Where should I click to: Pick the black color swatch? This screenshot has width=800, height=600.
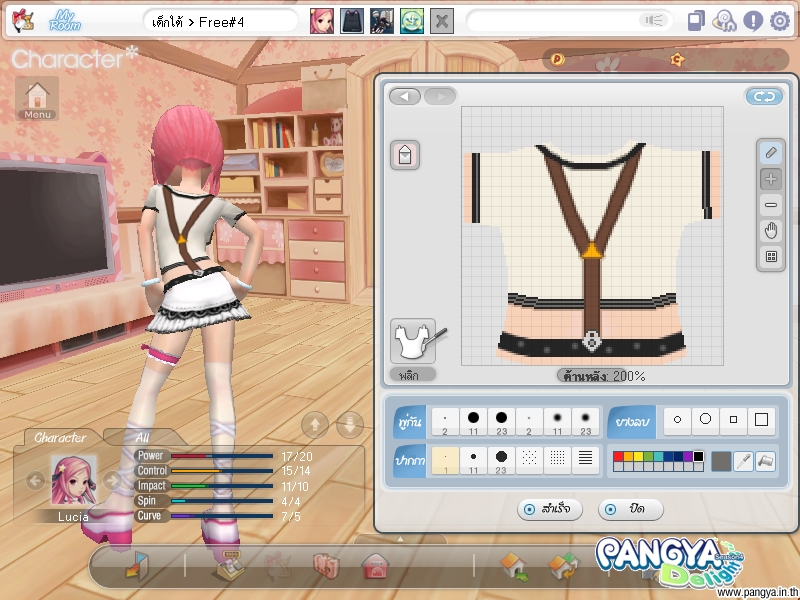(698, 456)
